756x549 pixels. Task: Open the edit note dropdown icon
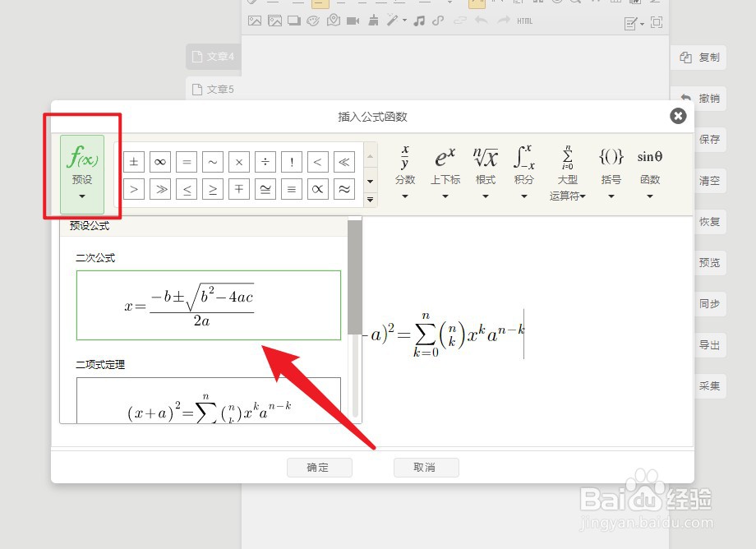634,23
